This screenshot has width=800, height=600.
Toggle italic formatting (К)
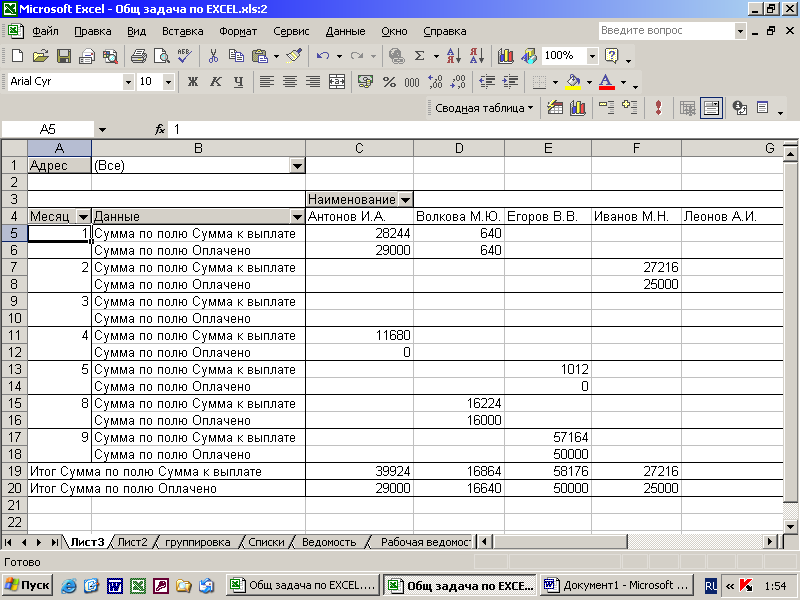214,81
